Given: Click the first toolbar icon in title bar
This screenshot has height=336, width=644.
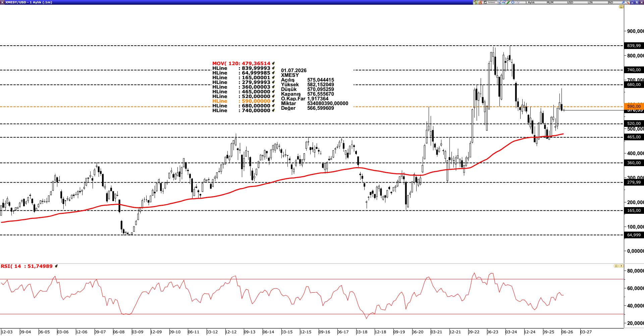Looking at the screenshot, I should (475, 2).
